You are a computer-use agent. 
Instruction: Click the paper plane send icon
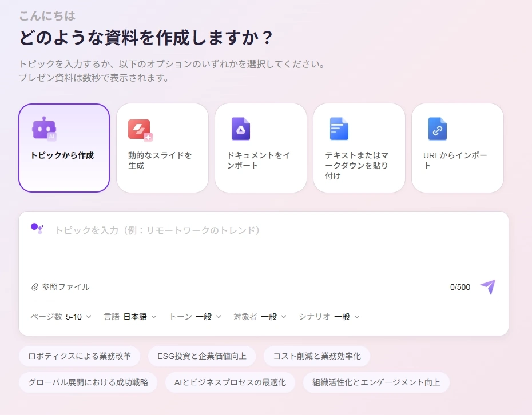click(x=487, y=287)
